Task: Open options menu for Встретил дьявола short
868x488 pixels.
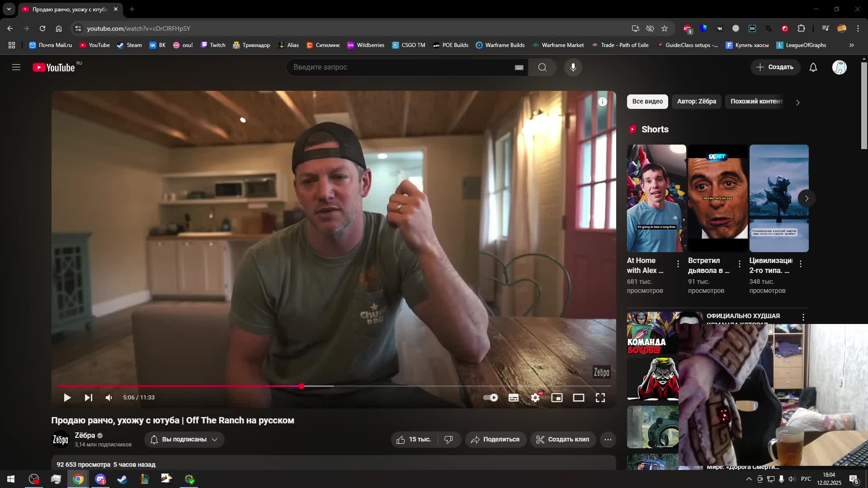Action: click(x=739, y=264)
